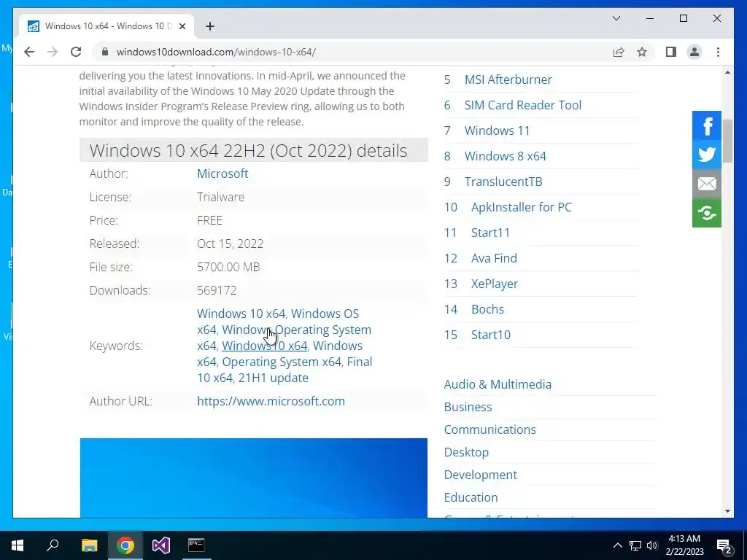The image size is (747, 560).
Task: Click the scrollbar down arrow
Action: click(727, 511)
